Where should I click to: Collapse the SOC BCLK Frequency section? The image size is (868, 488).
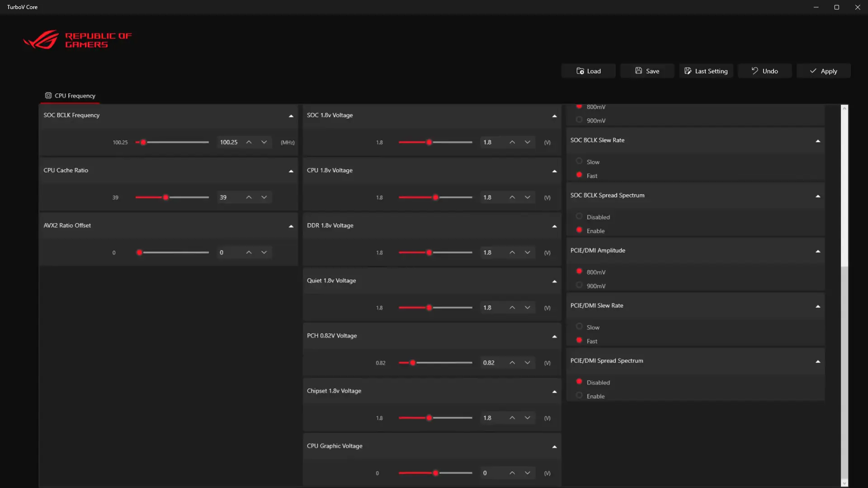[x=291, y=116]
